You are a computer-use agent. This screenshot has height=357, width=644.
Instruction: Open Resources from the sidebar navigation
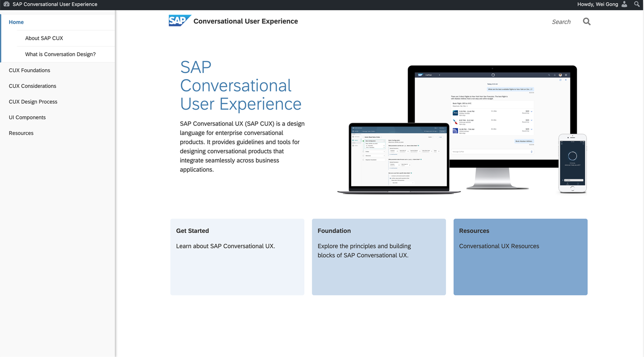pyautogui.click(x=21, y=133)
